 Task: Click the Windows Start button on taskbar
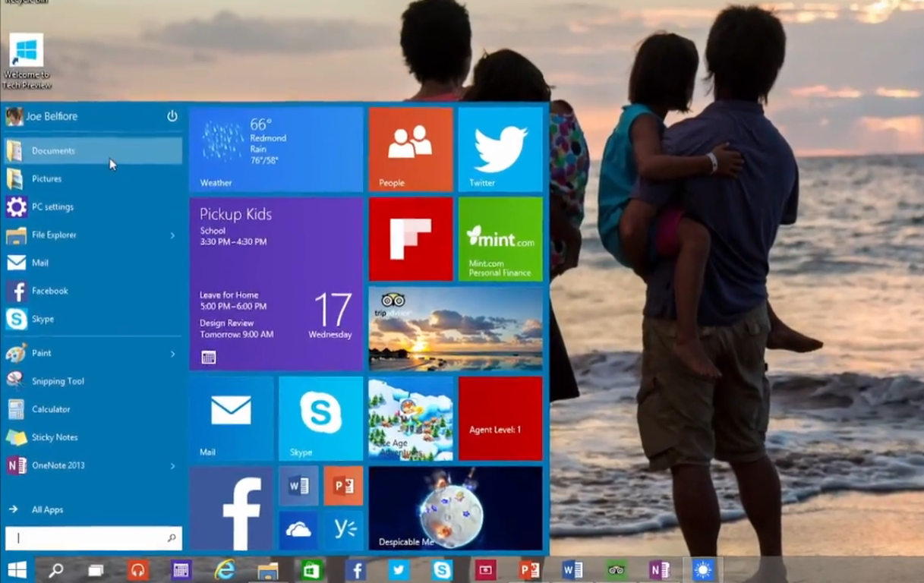[x=17, y=569]
